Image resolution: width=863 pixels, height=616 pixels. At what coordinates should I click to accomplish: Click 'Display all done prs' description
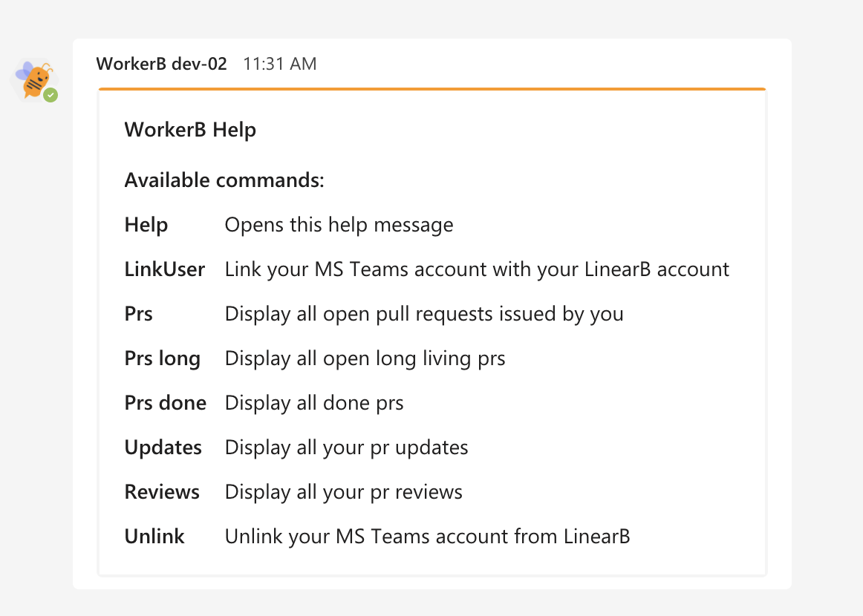tap(313, 403)
